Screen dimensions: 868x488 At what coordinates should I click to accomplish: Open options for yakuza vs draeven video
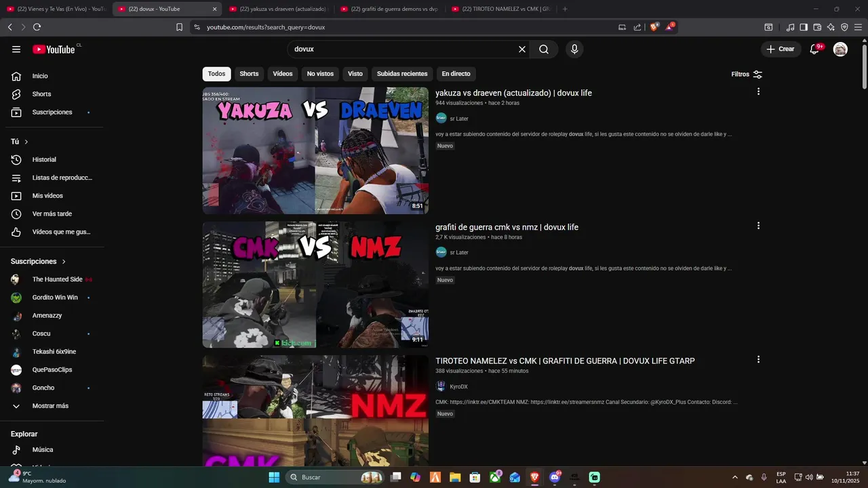(758, 91)
